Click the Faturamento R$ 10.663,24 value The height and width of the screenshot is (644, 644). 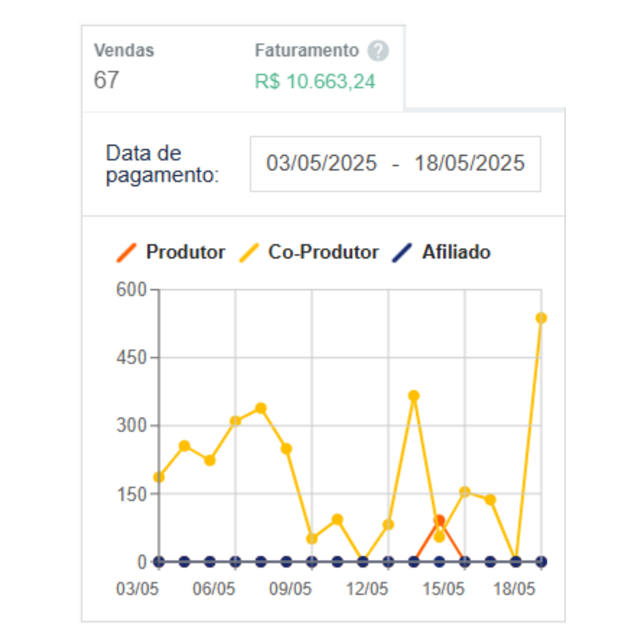click(315, 81)
